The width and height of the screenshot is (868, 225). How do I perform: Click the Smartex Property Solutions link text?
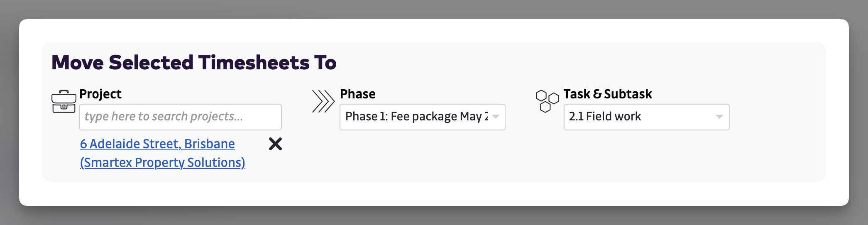[162, 162]
